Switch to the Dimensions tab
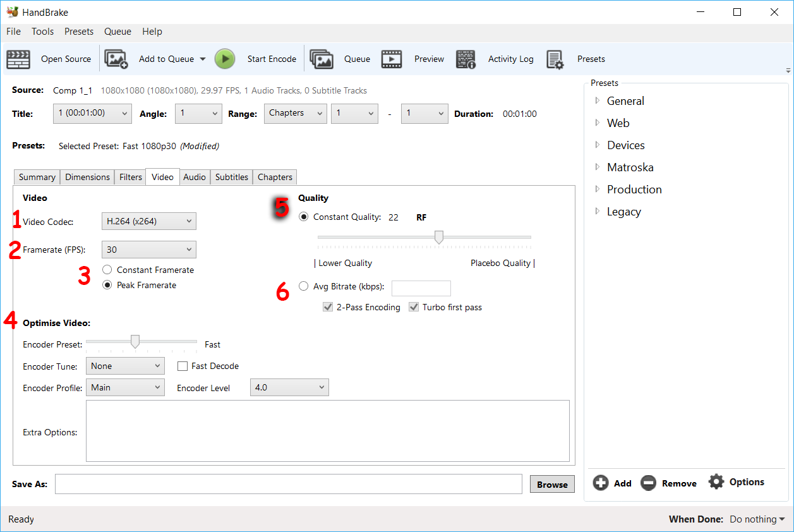 click(88, 177)
